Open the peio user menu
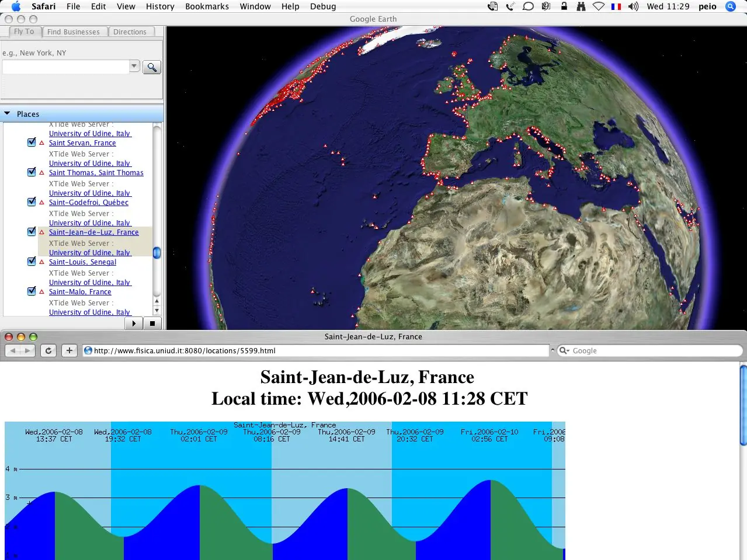The image size is (747, 560). (707, 6)
